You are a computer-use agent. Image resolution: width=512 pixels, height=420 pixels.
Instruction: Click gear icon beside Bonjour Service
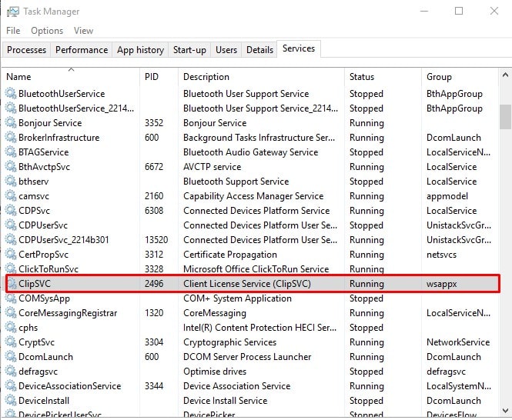click(11, 123)
